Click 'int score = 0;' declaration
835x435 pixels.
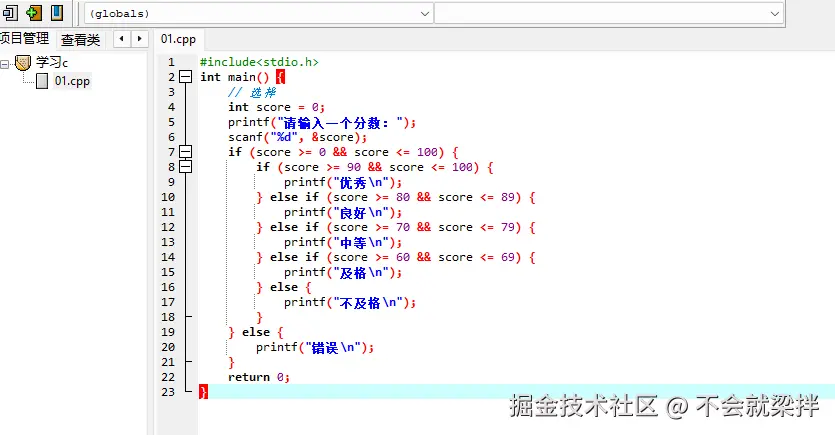click(276, 107)
